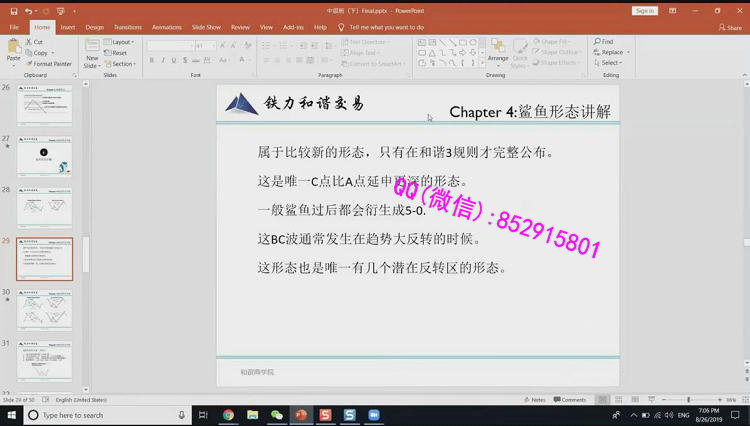Click the Share button
Image resolution: width=750 pixels, height=426 pixels.
tap(732, 27)
